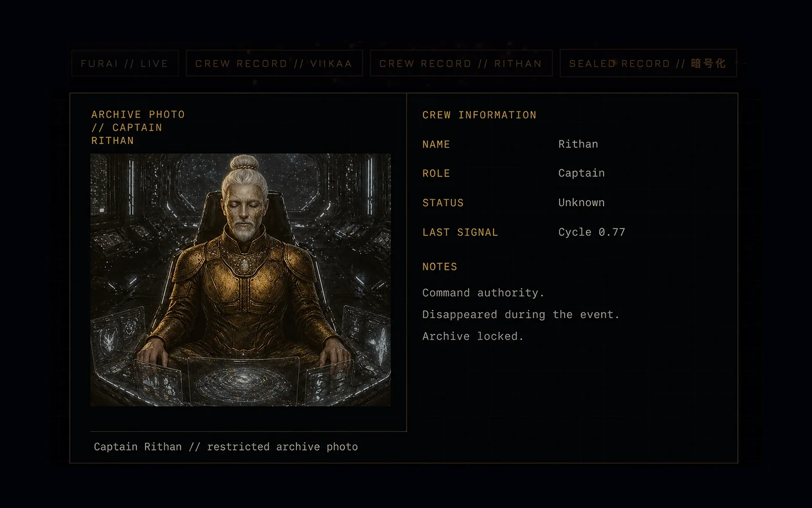This screenshot has height=508, width=812.
Task: Open the SEALED RECORD tab
Action: click(x=648, y=63)
